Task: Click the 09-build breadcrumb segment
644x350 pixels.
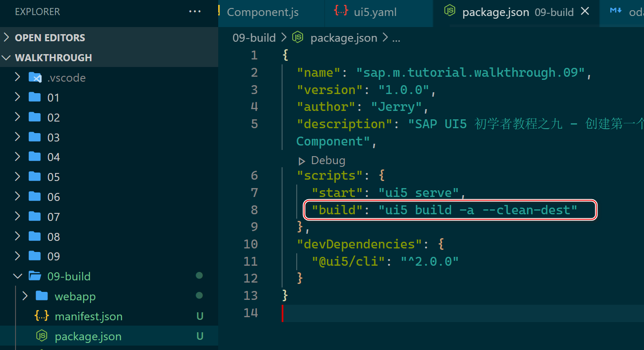Action: tap(254, 38)
